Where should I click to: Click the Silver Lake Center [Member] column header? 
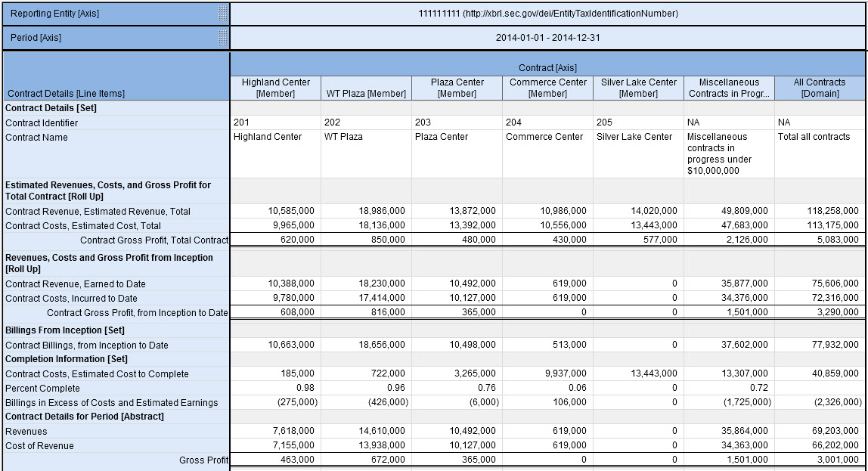click(x=638, y=88)
